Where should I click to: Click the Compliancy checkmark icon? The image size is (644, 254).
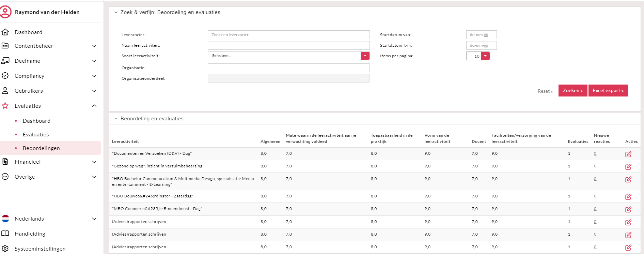click(5, 76)
